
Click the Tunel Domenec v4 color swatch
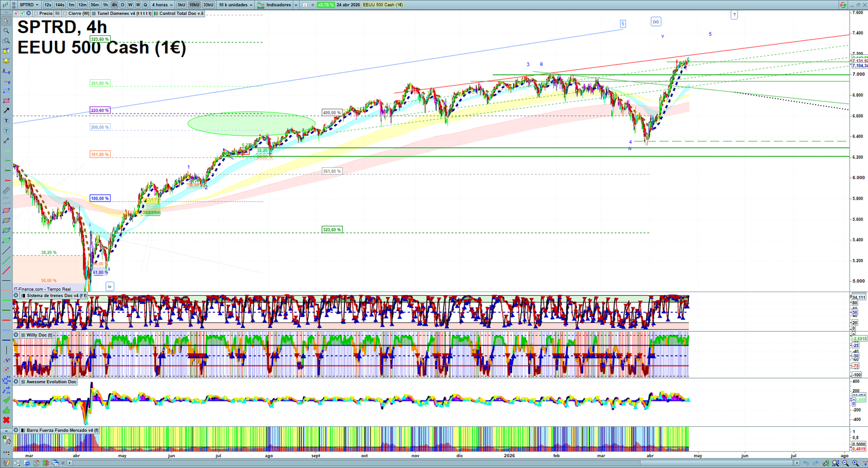[94, 14]
